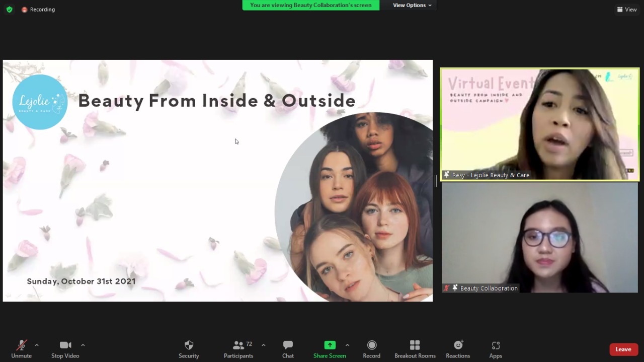Click the green Share Screen icon
Image resolution: width=644 pixels, height=362 pixels.
[330, 345]
